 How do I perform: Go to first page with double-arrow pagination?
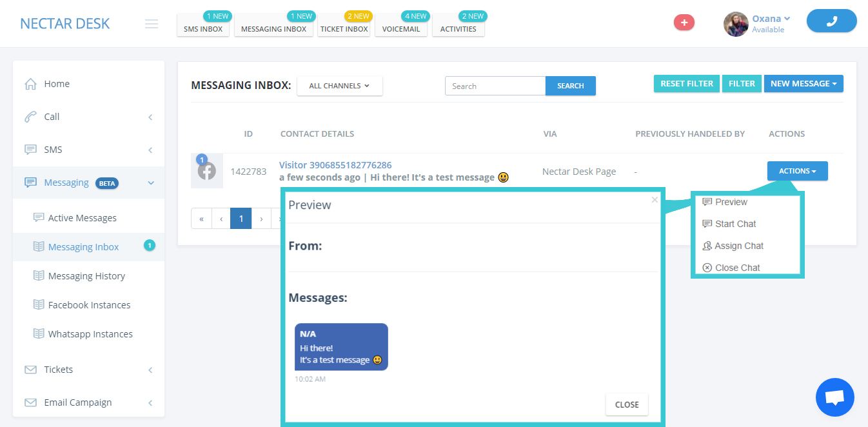tap(201, 219)
